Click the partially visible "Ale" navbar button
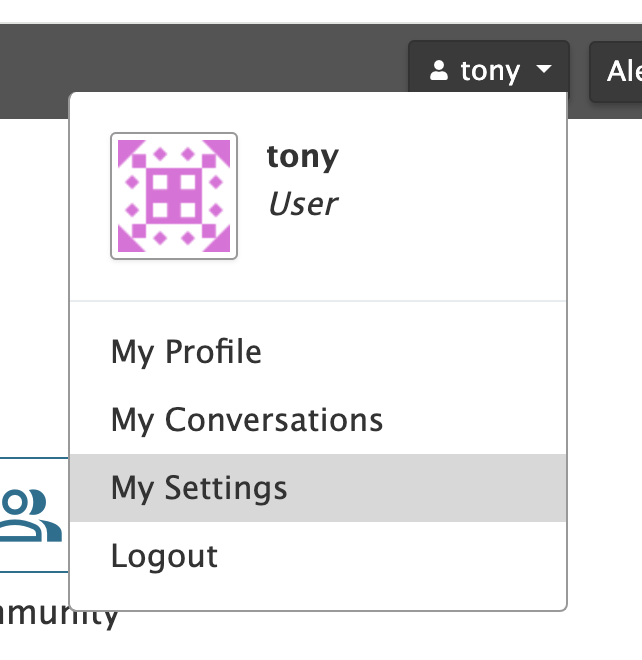 point(620,71)
